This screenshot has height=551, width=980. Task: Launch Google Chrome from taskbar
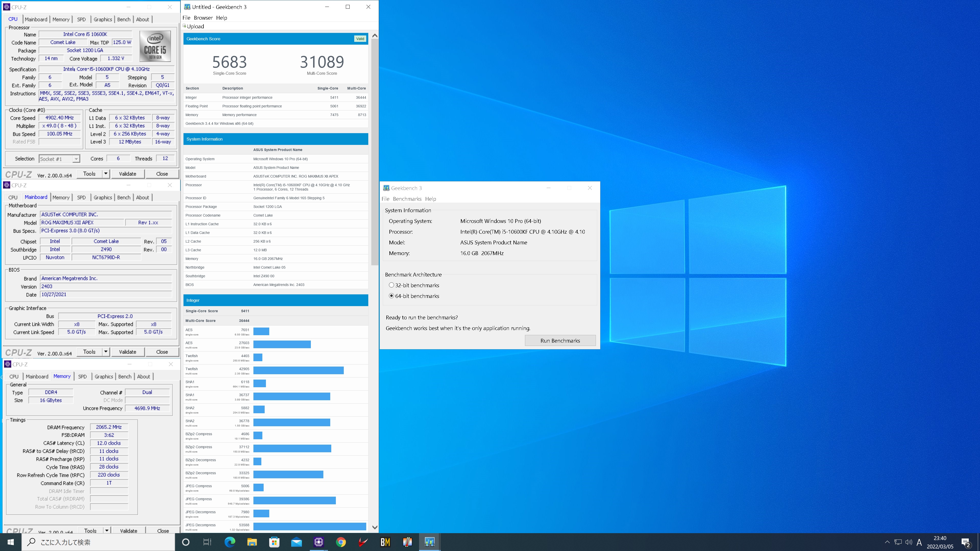341,542
